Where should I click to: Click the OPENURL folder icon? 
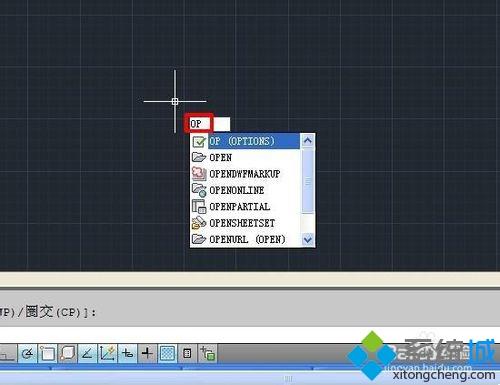tap(199, 239)
